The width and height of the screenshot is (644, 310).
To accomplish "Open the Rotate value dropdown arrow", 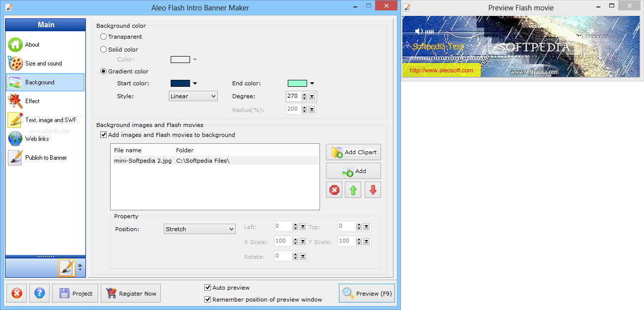I will [304, 256].
